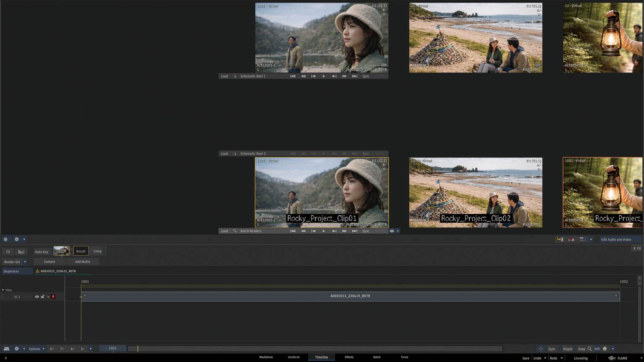The height and width of the screenshot is (362, 644).
Task: Hide the V1.1 track with eye icon
Action: pos(37,297)
